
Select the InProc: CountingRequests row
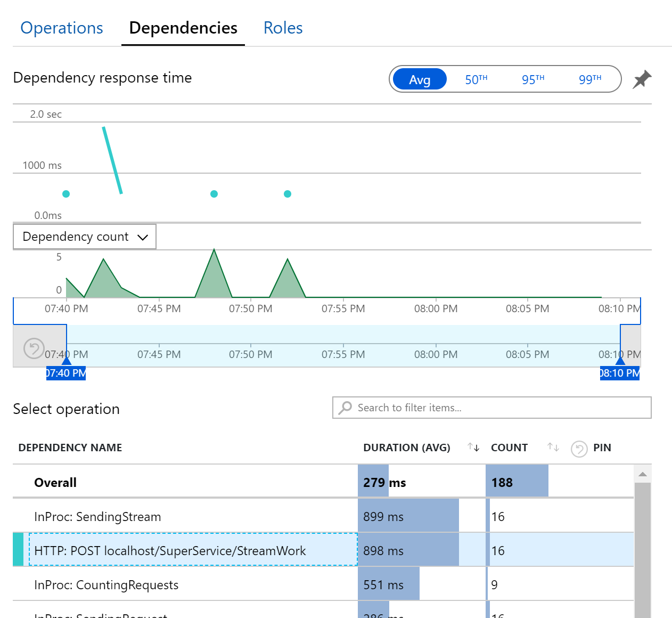click(x=323, y=584)
